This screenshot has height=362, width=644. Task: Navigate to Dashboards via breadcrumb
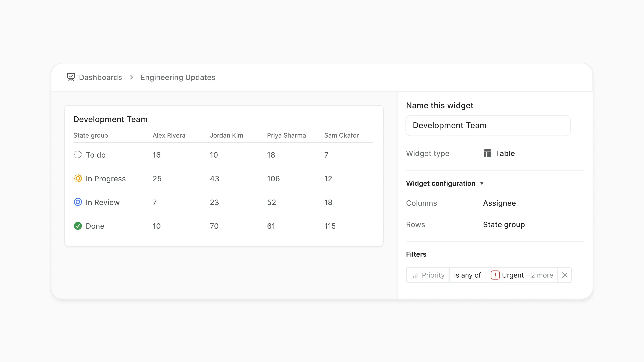tap(100, 77)
